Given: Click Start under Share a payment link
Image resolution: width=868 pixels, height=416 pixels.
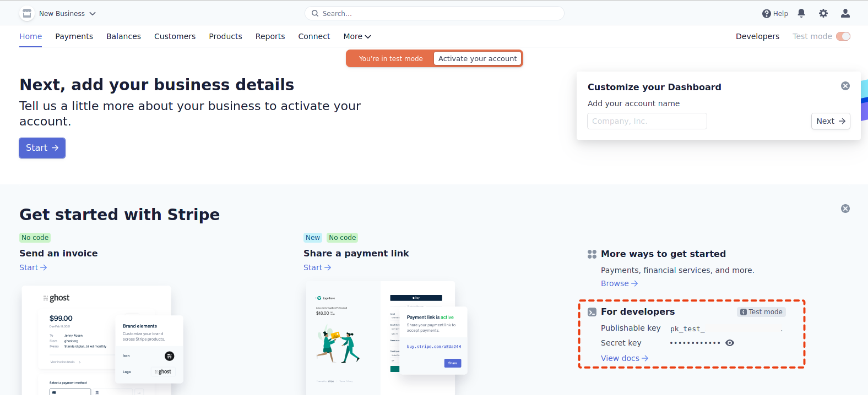Looking at the screenshot, I should pos(317,267).
